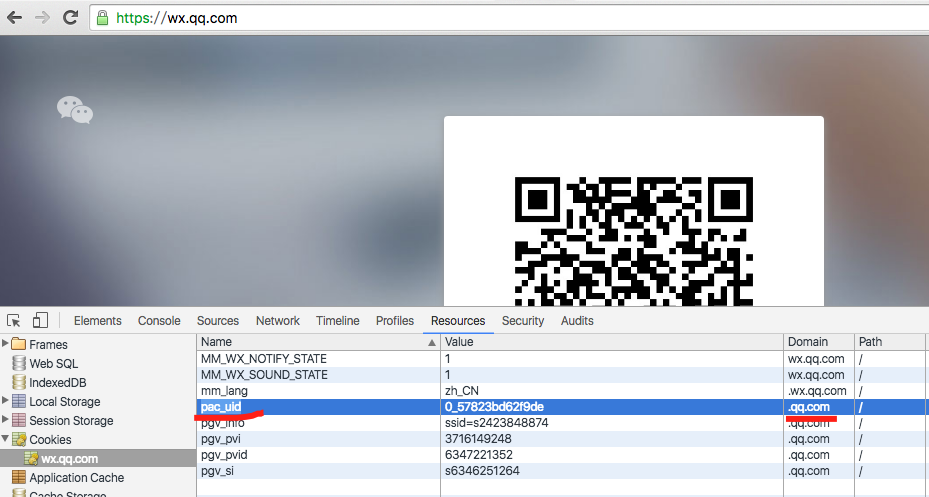The height and width of the screenshot is (497, 929).
Task: Click value 3716149248
Action: [478, 439]
